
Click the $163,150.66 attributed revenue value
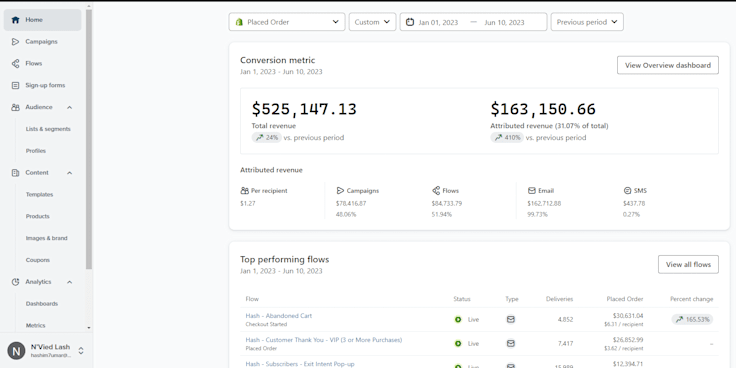pos(543,109)
